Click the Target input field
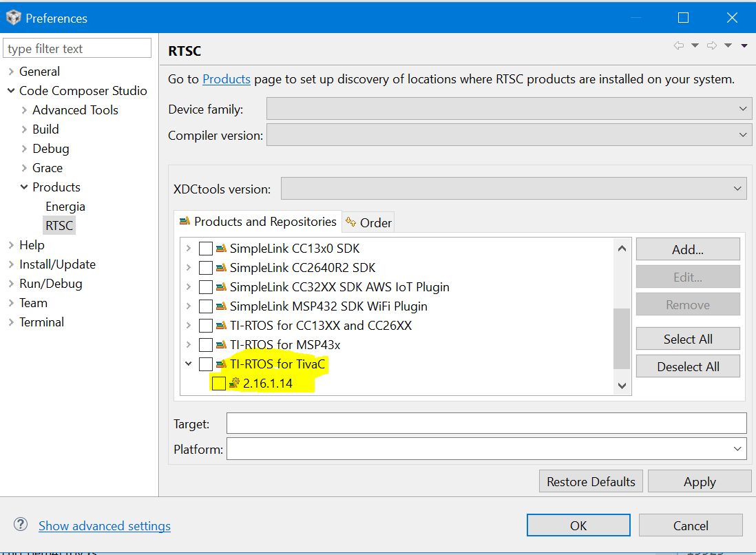 pos(487,423)
